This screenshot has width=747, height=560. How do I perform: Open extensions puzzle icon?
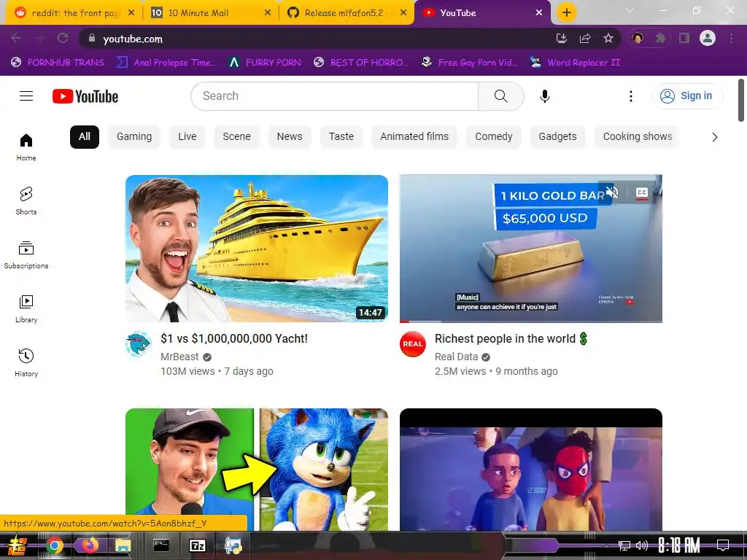[x=660, y=39]
